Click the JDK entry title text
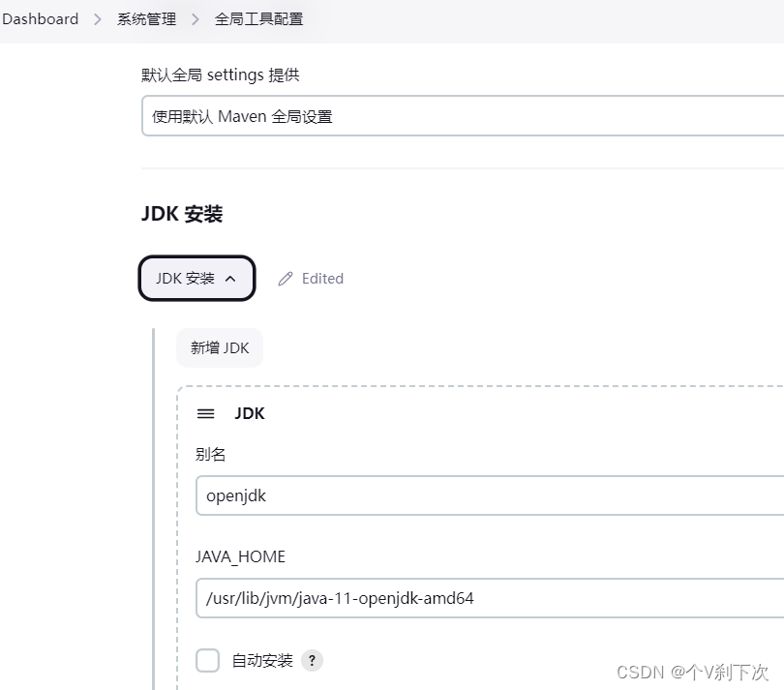784x690 pixels. pos(250,413)
